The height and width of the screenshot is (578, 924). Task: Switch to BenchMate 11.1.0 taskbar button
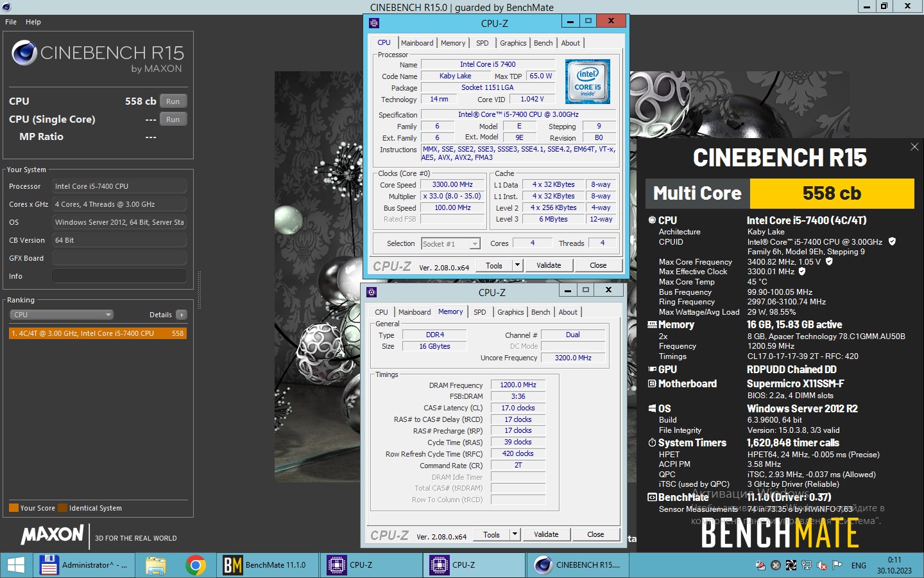click(x=267, y=565)
